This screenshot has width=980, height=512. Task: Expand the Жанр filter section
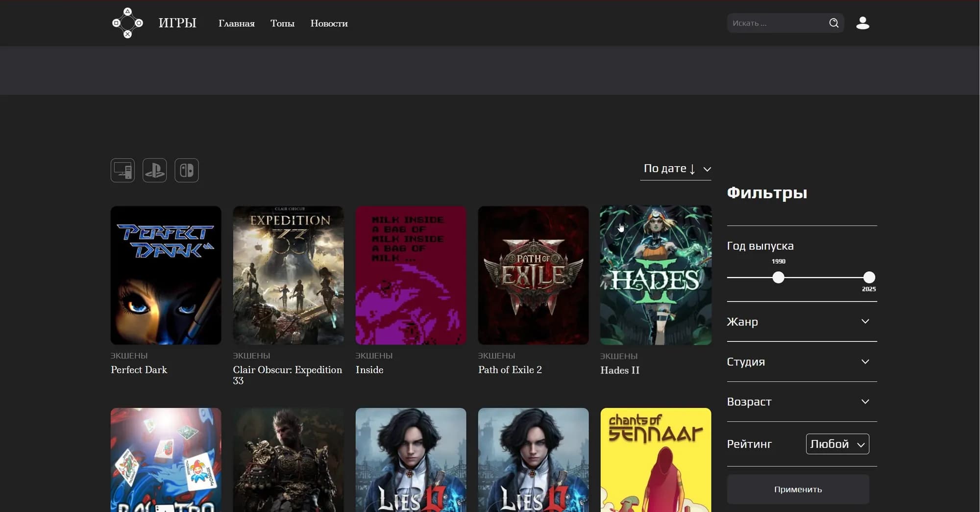pyautogui.click(x=802, y=322)
